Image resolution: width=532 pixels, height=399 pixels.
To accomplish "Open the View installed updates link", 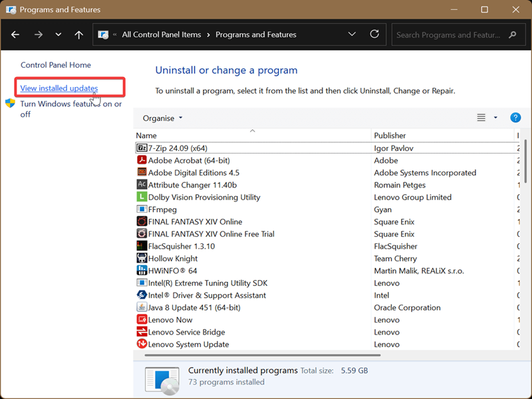I will tap(59, 88).
